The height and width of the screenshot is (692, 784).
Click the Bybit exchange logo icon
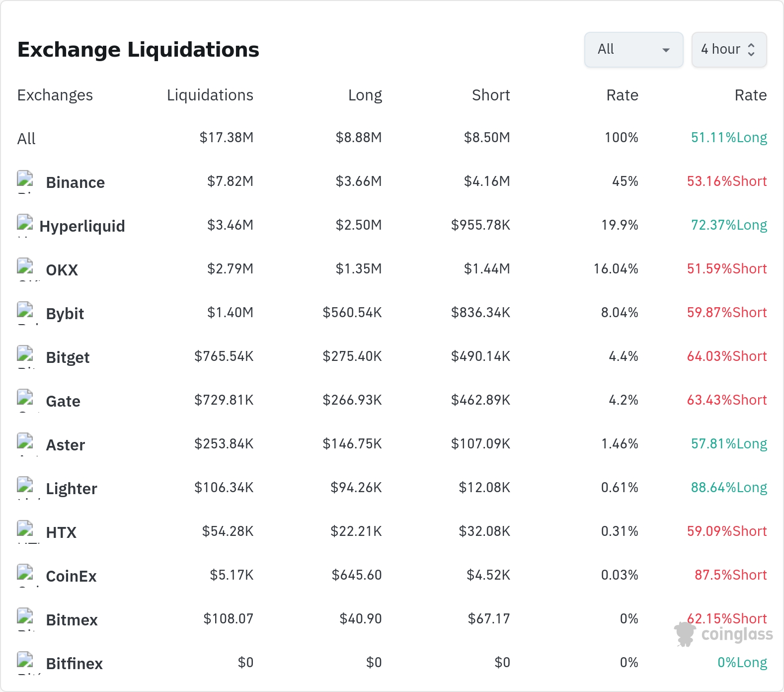point(25,313)
